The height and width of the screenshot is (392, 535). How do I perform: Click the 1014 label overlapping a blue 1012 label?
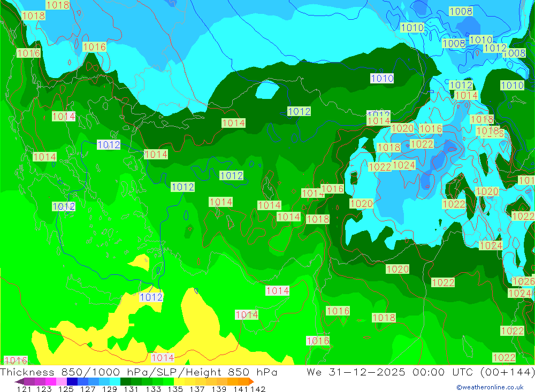(x=379, y=121)
